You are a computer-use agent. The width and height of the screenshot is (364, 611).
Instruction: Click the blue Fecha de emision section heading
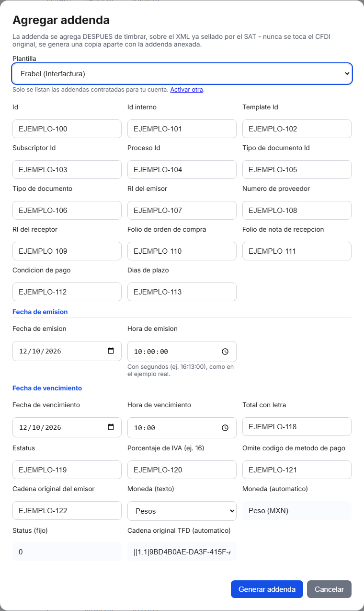coord(40,312)
